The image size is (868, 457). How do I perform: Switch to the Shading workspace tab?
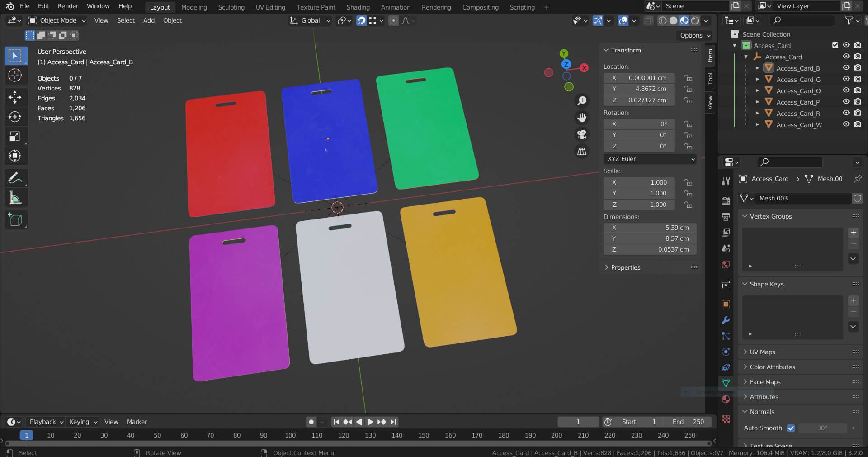(x=358, y=7)
